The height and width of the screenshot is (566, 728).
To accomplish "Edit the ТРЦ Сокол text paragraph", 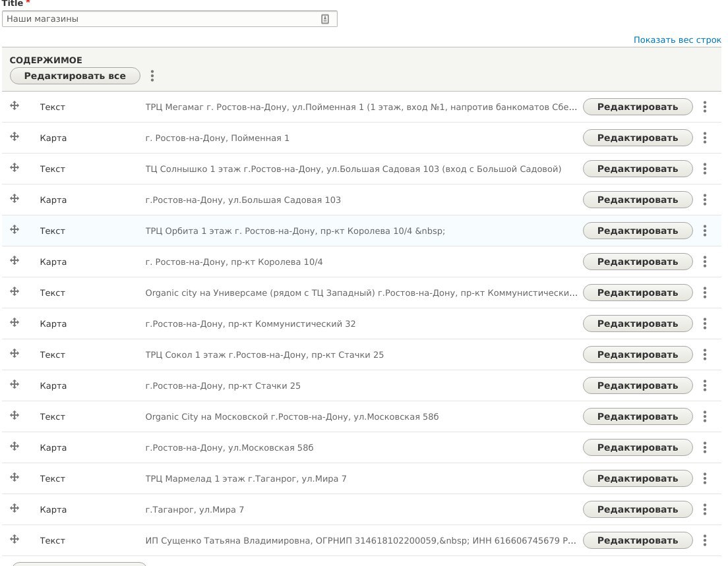I will [x=638, y=354].
